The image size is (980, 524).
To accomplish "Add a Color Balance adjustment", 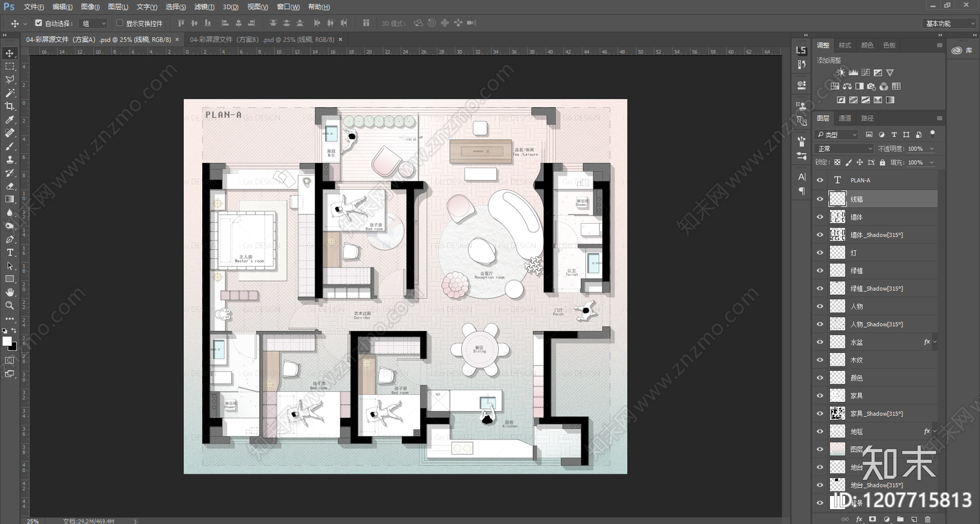I will point(847,86).
